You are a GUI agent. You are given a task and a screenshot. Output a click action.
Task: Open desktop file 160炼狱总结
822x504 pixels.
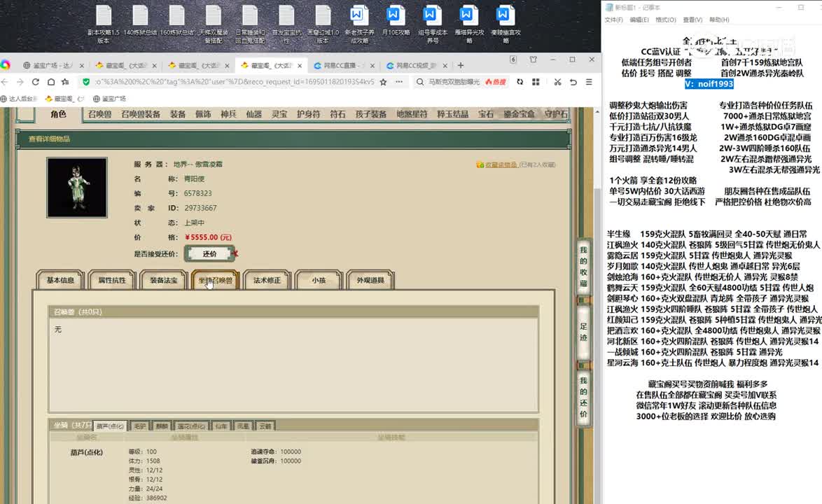click(x=176, y=21)
